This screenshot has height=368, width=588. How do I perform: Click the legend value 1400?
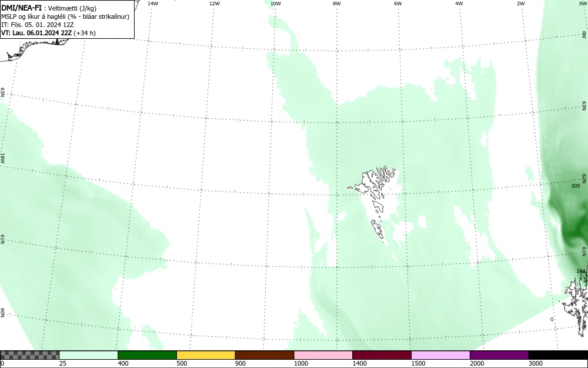tap(359, 363)
